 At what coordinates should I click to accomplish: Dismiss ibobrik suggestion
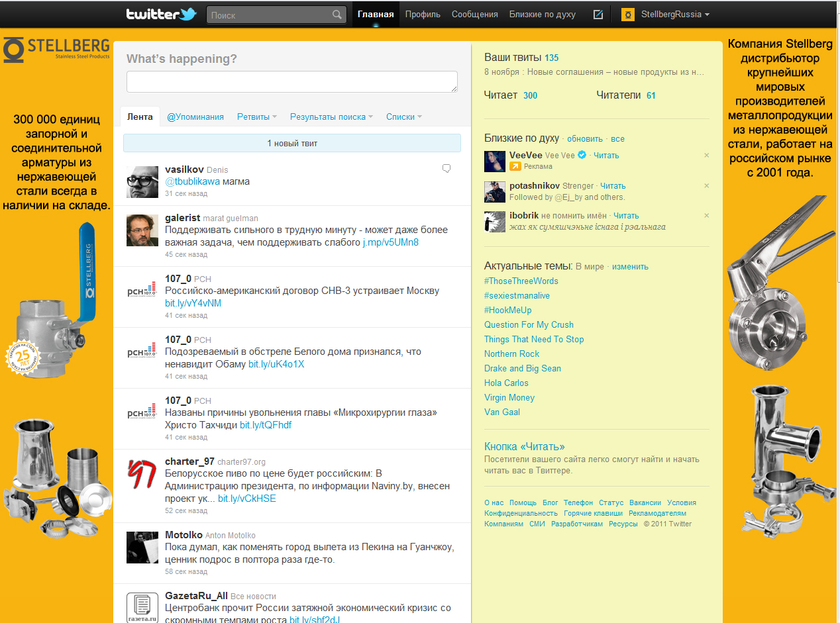pyautogui.click(x=706, y=216)
